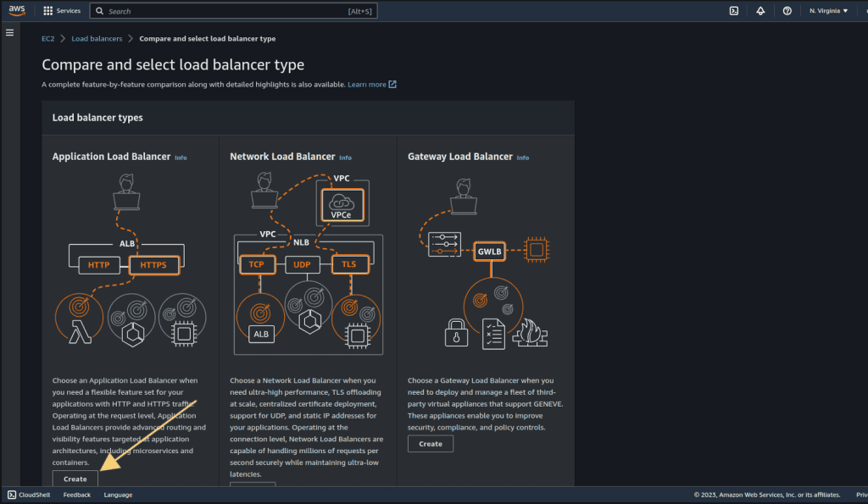Click the orange chip icon right of GWLB
Viewport: 868px width, 504px height.
point(536,250)
